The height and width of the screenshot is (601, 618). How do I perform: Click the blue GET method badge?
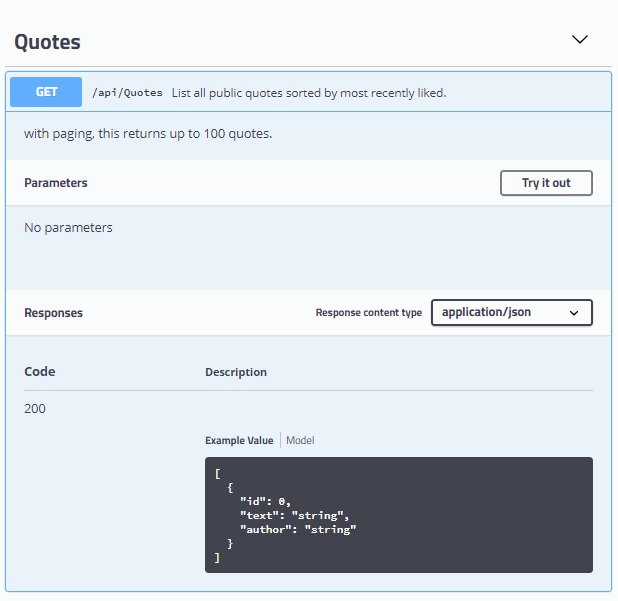[46, 92]
